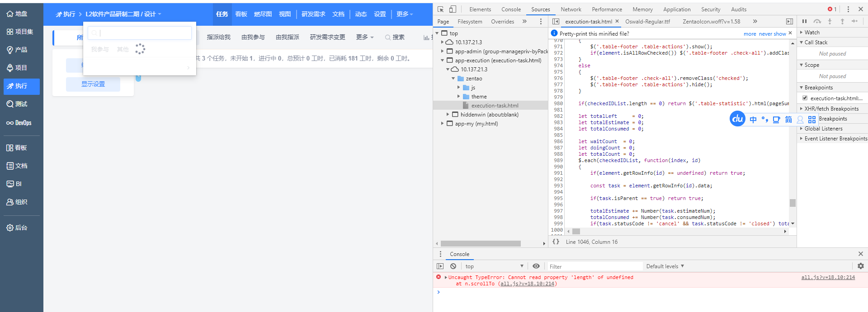Show the console sidebar panel

pyautogui.click(x=440, y=266)
